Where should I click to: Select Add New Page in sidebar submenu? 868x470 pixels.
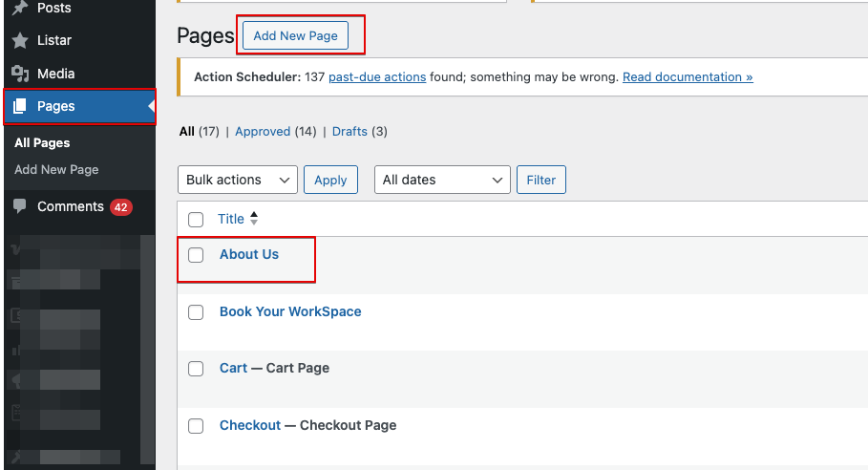click(56, 169)
